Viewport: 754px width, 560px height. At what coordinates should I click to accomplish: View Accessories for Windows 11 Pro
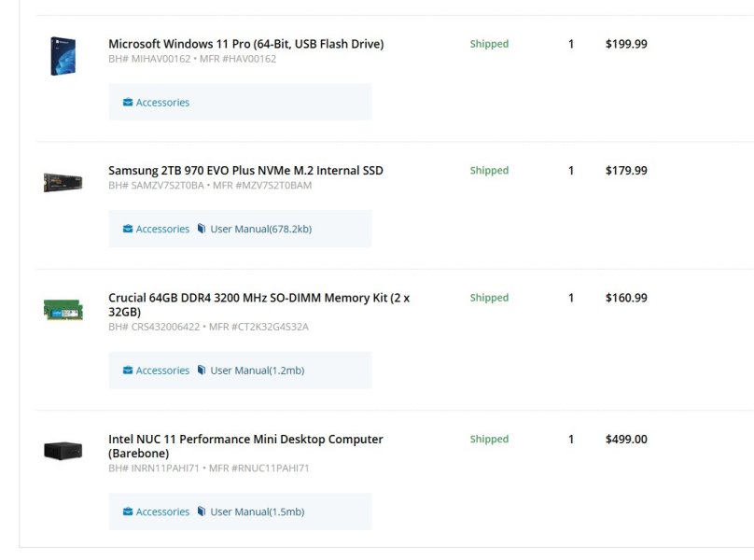162,103
